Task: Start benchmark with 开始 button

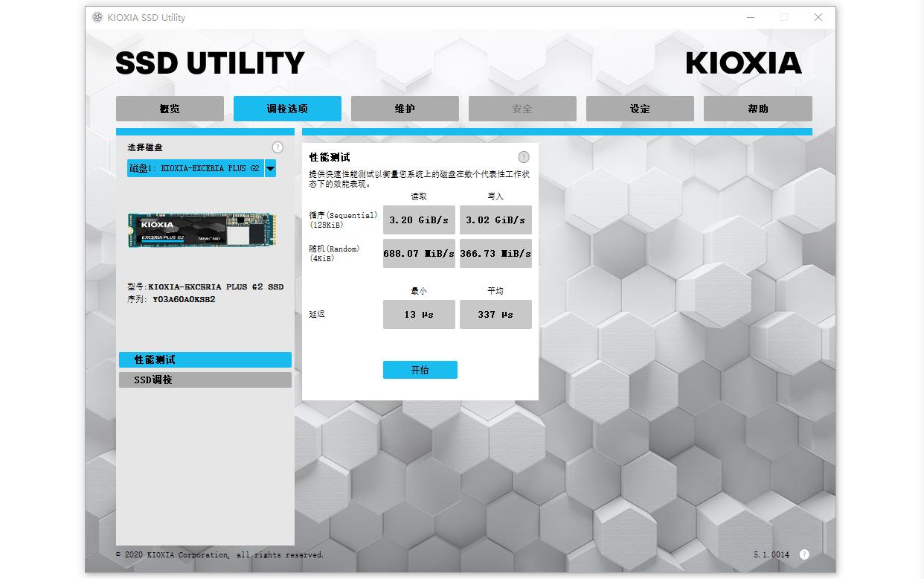Action: pyautogui.click(x=420, y=370)
